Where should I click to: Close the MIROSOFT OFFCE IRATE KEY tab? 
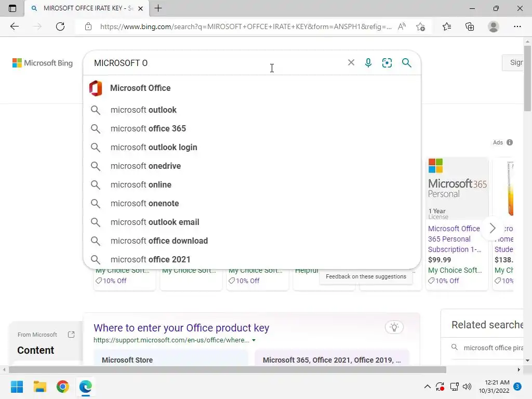tap(140, 8)
